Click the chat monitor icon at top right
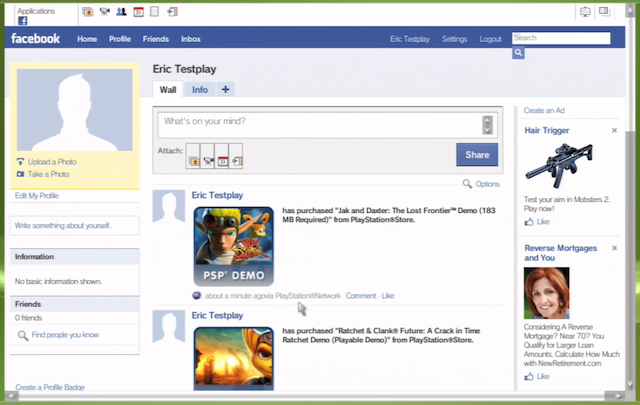 point(585,12)
